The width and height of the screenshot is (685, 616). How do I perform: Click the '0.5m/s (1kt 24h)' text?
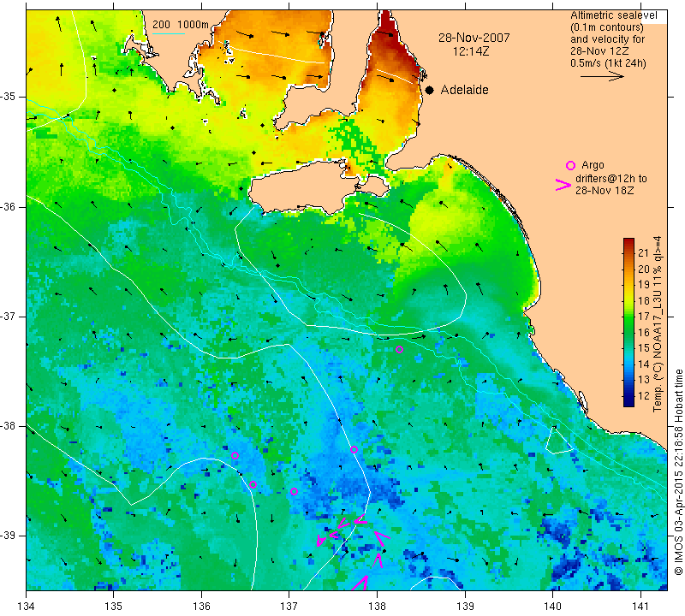(x=608, y=62)
